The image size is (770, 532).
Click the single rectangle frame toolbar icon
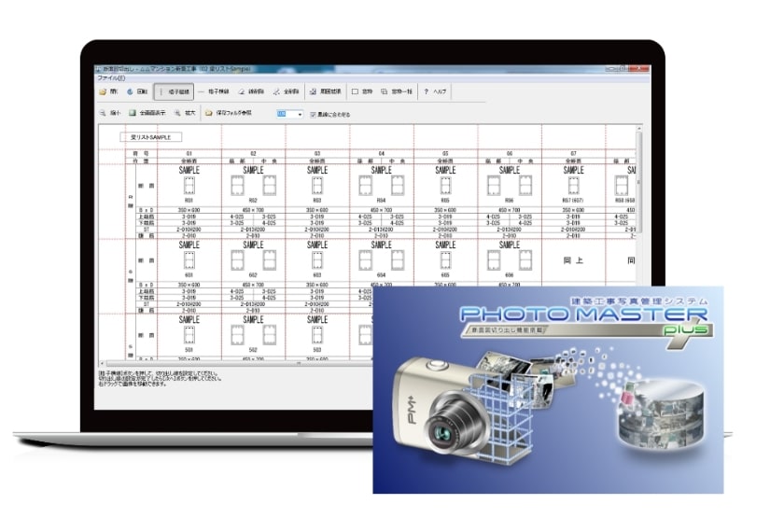coord(360,92)
